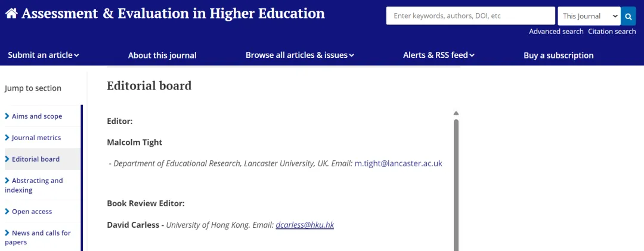Open the Citation search link
This screenshot has width=644, height=251.
tap(612, 32)
